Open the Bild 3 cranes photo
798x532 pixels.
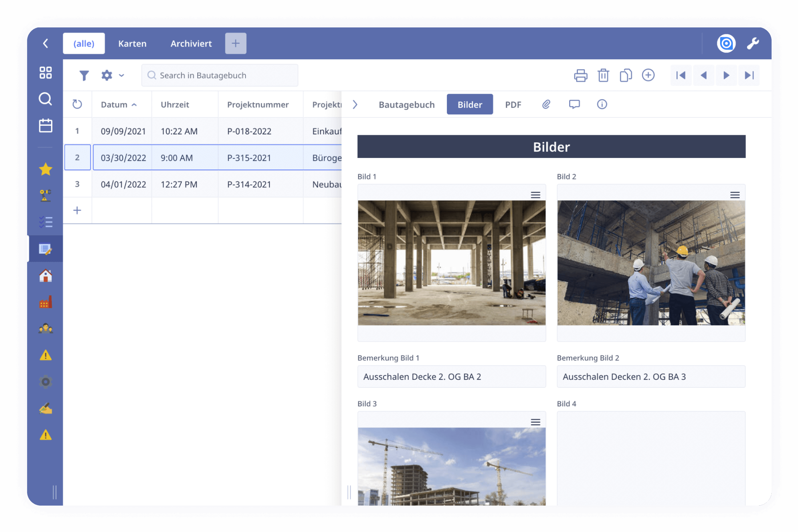451,466
